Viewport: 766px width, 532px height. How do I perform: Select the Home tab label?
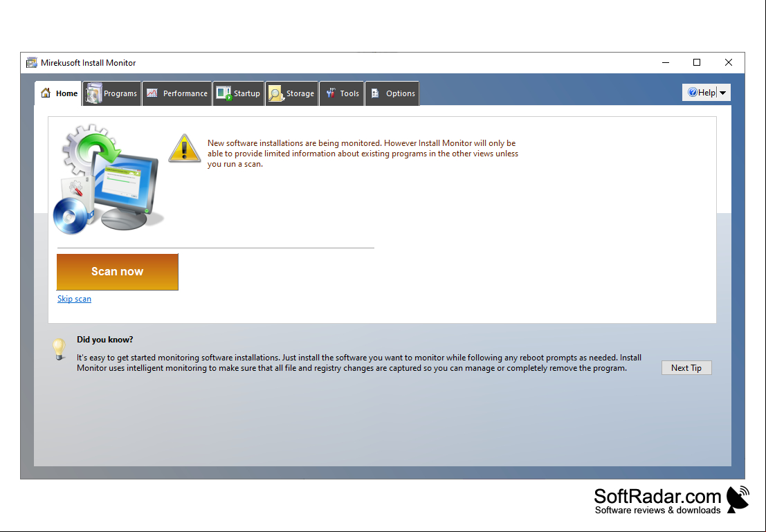coord(66,93)
